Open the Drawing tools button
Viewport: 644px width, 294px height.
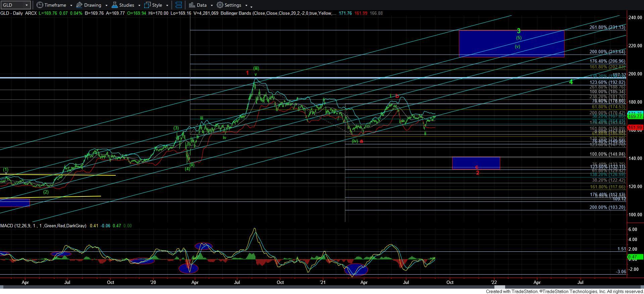pyautogui.click(x=89, y=5)
